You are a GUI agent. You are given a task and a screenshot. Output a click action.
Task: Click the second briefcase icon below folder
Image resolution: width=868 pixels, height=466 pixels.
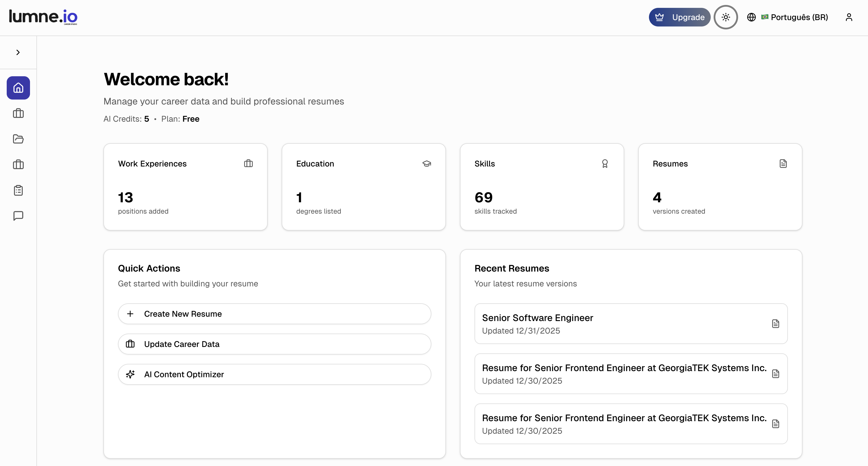pyautogui.click(x=18, y=165)
